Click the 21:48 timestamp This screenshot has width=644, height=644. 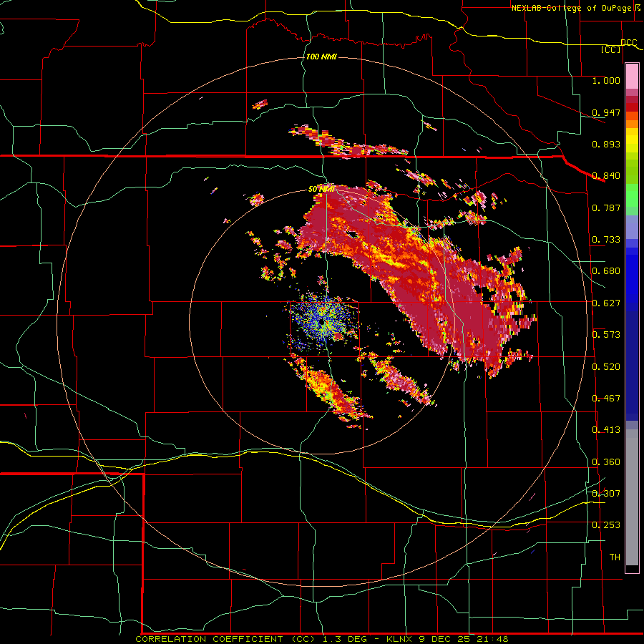[492, 639]
